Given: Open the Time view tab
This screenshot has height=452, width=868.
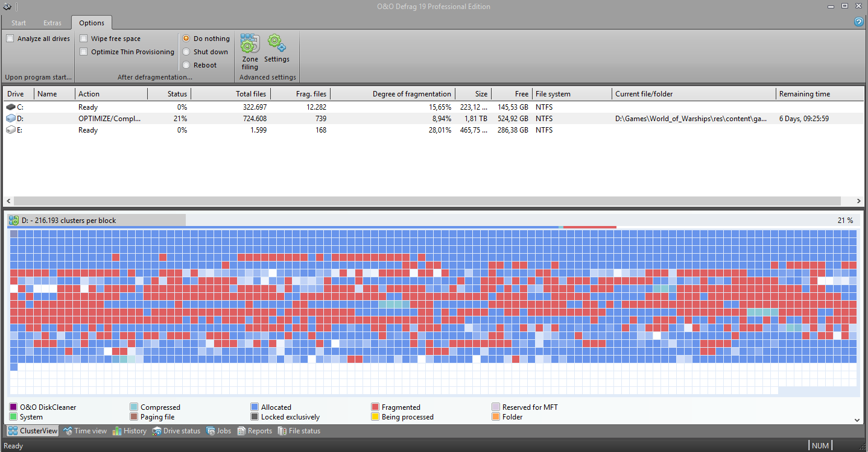Looking at the screenshot, I should click(84, 431).
